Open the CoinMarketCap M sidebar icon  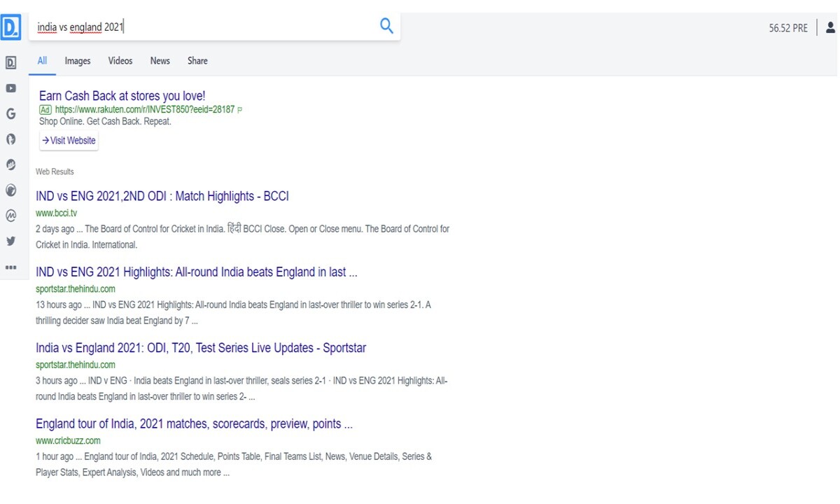[11, 216]
